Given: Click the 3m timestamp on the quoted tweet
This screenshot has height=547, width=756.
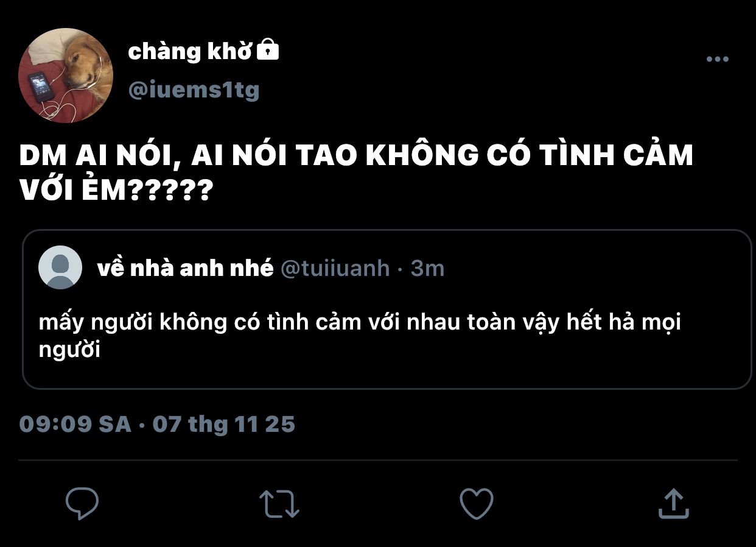Looking at the screenshot, I should 427,268.
